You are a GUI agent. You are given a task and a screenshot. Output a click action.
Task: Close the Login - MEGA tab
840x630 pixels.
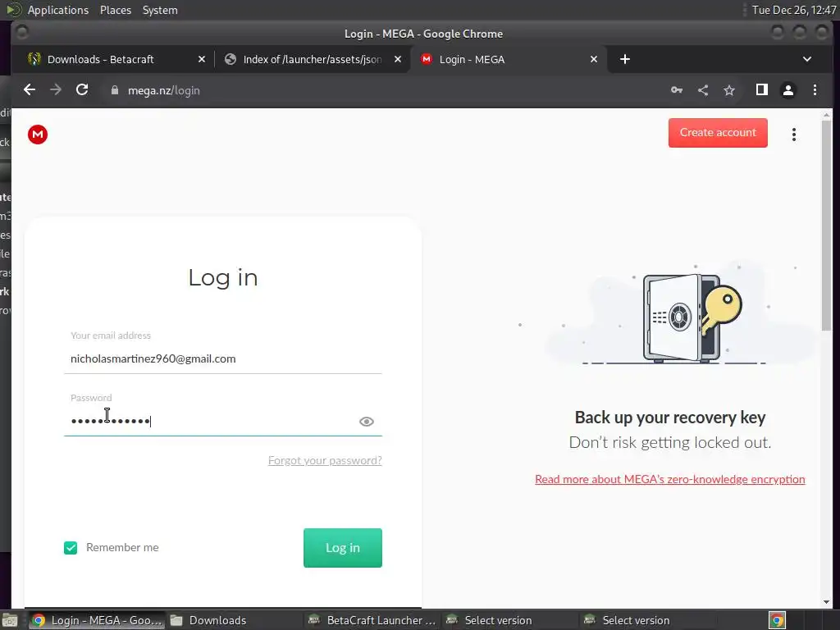point(594,59)
